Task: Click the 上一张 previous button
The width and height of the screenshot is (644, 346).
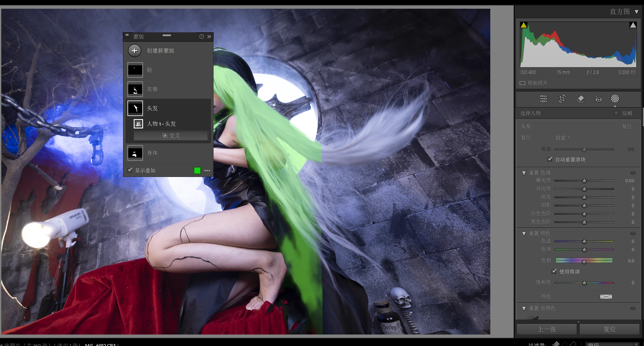Action: [x=547, y=329]
